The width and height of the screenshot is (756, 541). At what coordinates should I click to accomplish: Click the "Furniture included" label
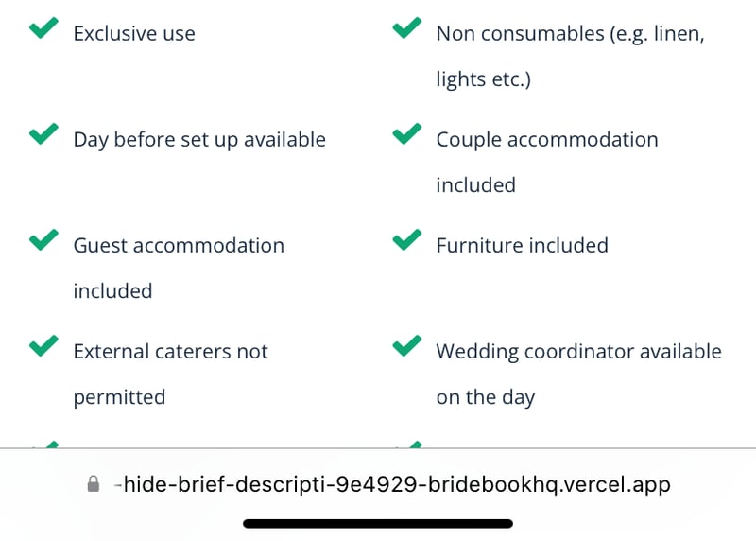tap(522, 246)
